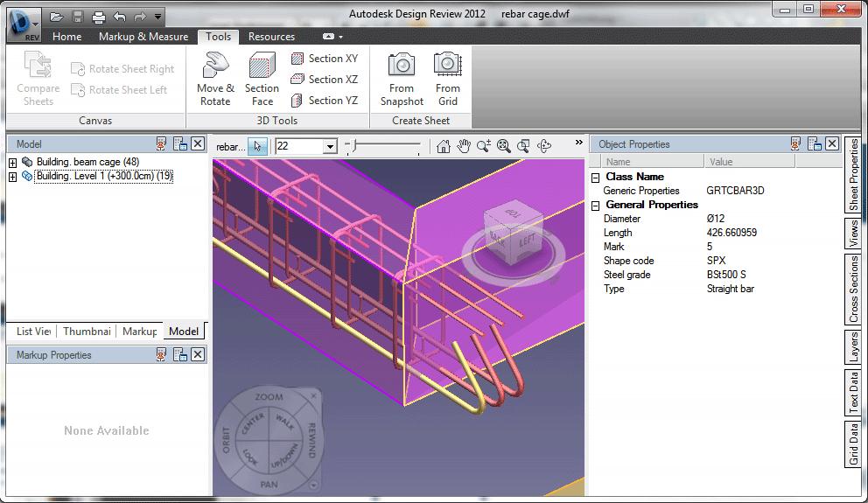
Task: Create a Section XY cut
Action: [325, 58]
